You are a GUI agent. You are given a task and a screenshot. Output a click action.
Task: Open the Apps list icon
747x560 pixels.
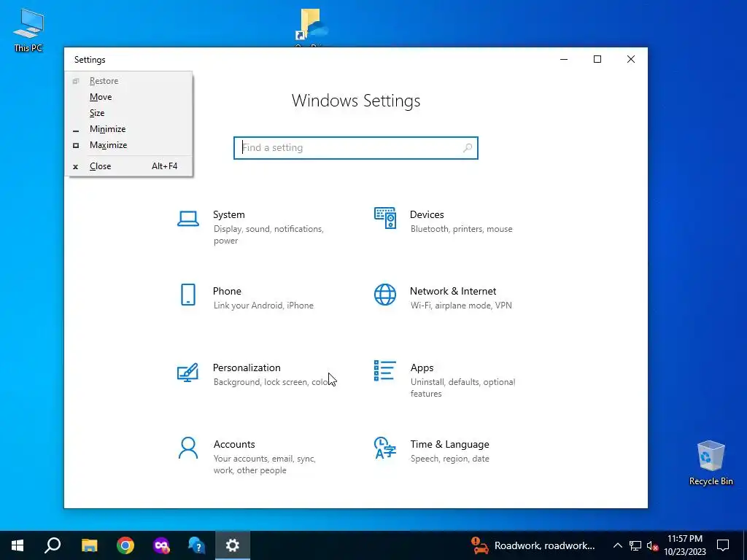point(385,370)
